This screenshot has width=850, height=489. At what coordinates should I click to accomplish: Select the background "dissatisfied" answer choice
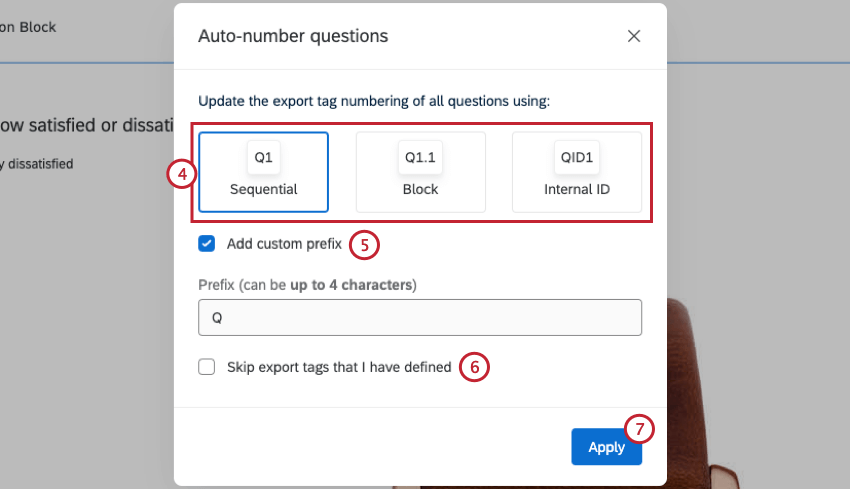pos(38,163)
